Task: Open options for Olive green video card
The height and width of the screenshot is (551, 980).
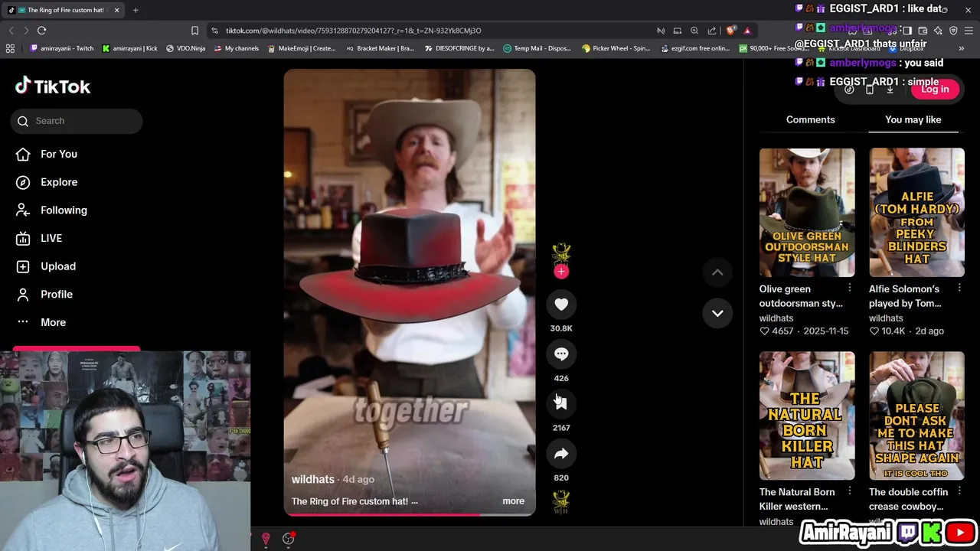Action: pyautogui.click(x=849, y=288)
